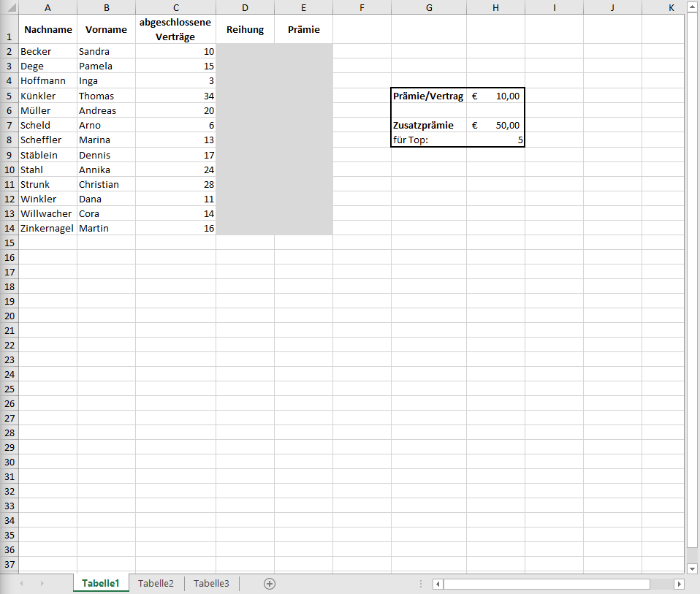Click the right sheet navigation arrow
This screenshot has height=594, width=700.
42,583
